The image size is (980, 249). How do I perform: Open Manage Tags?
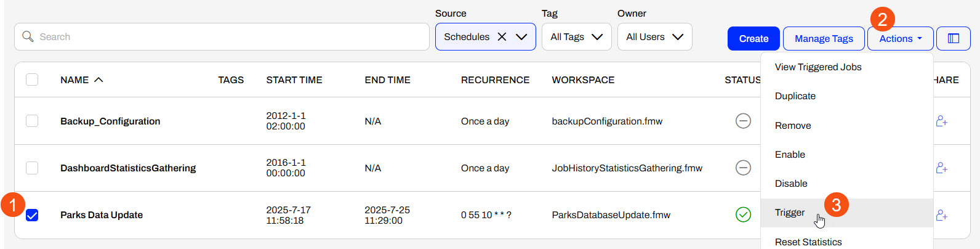point(823,38)
